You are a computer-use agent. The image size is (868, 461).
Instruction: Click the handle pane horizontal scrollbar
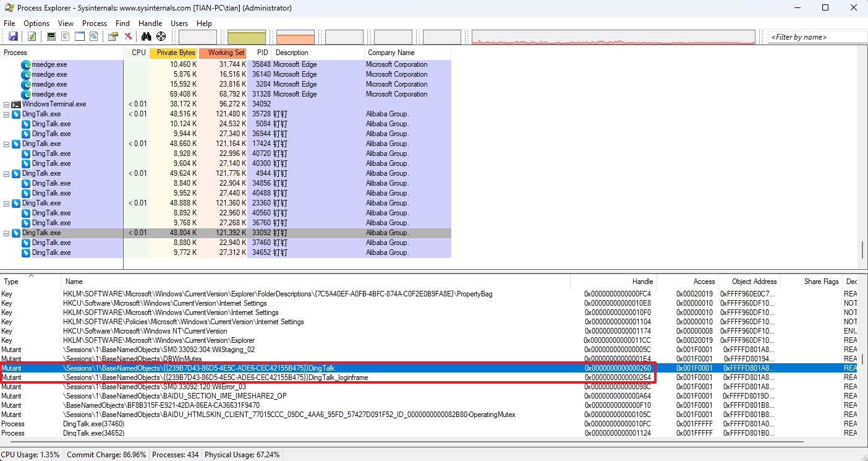pos(406,442)
